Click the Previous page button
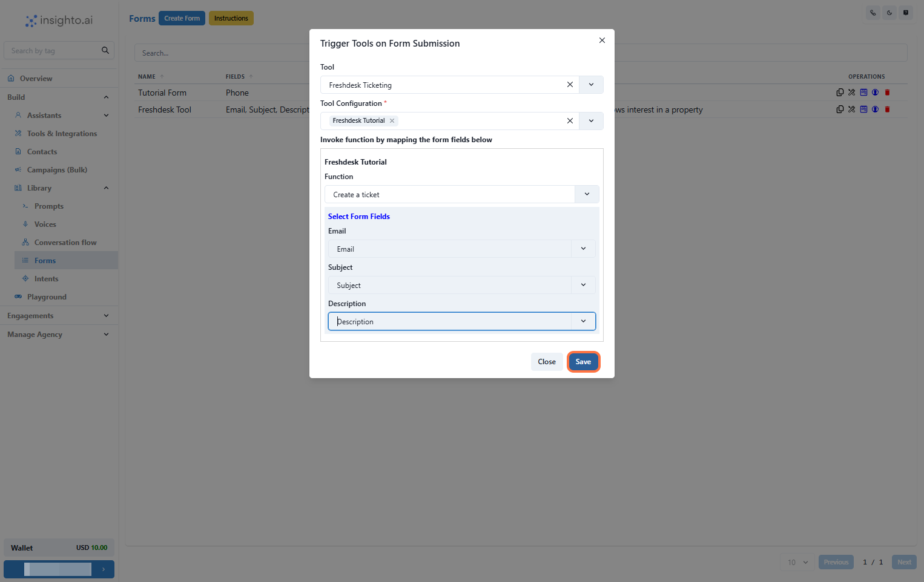Viewport: 924px width, 582px height. click(836, 562)
